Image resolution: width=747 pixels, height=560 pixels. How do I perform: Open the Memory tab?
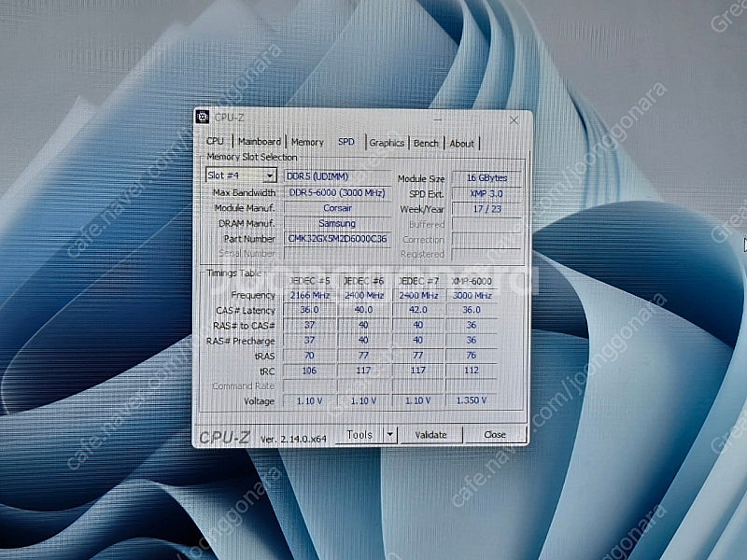307,142
